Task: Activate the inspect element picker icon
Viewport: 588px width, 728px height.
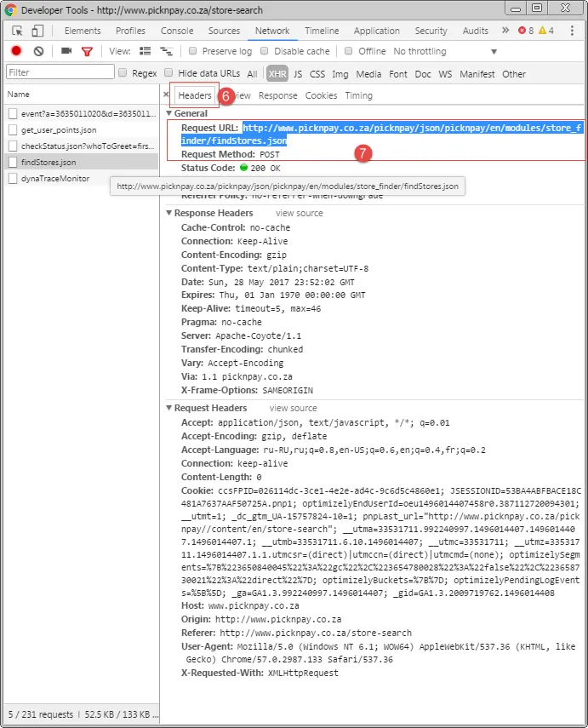Action: tap(17, 31)
